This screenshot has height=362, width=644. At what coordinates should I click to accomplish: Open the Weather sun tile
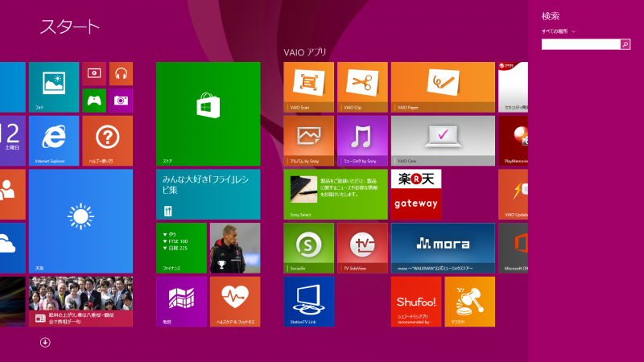(x=80, y=220)
